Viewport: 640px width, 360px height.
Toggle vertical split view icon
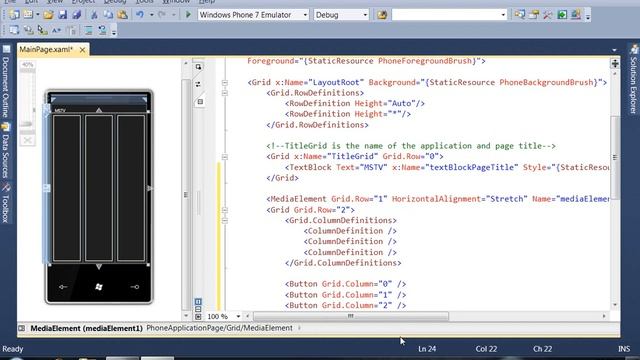(x=198, y=302)
